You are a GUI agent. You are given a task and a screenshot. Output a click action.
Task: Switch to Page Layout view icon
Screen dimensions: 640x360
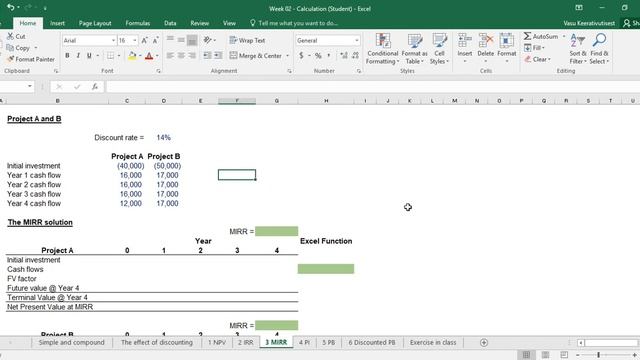(x=545, y=355)
